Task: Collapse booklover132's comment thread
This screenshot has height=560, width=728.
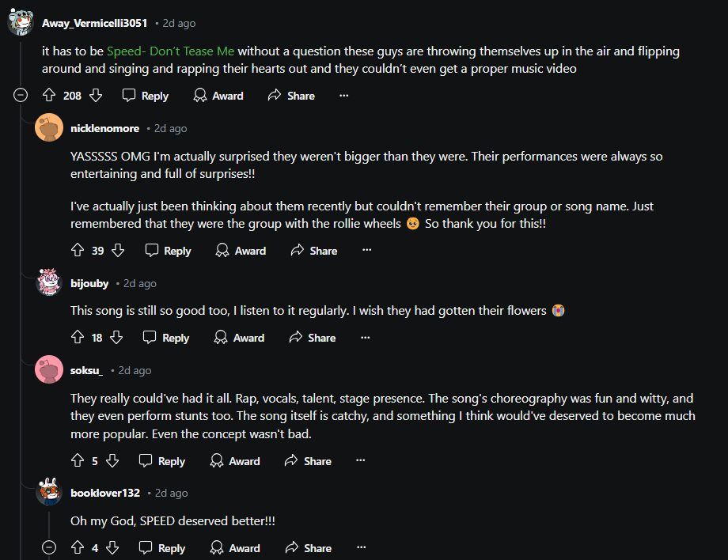Action: (x=49, y=548)
